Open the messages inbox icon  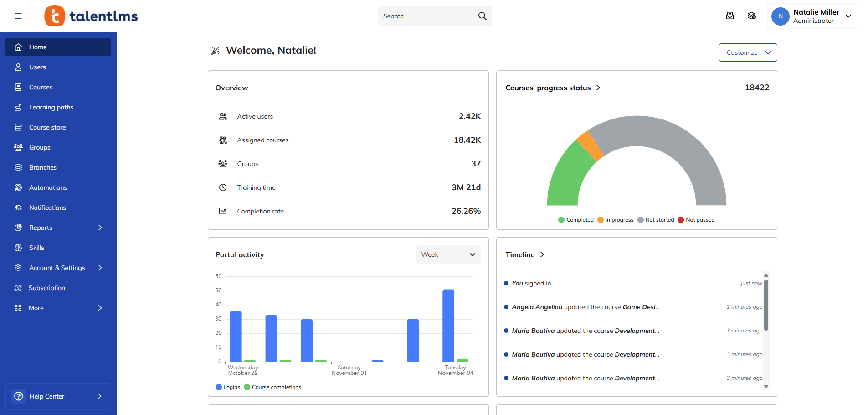pos(730,16)
